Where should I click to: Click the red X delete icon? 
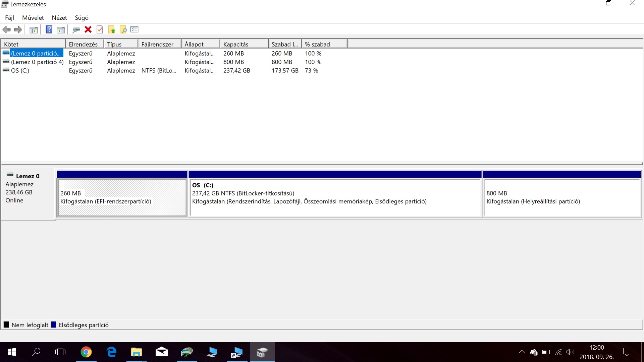point(88,29)
